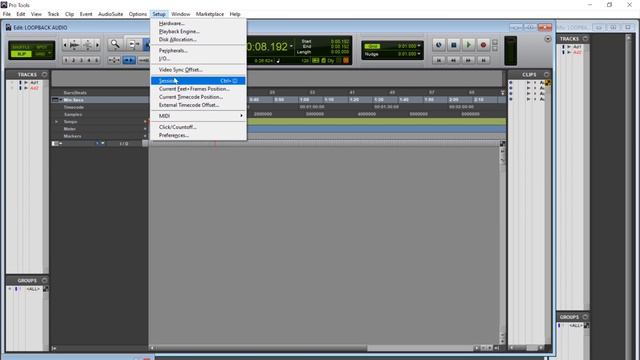Expand the Tempo ruler
The height and width of the screenshot is (360, 640).
(56, 122)
